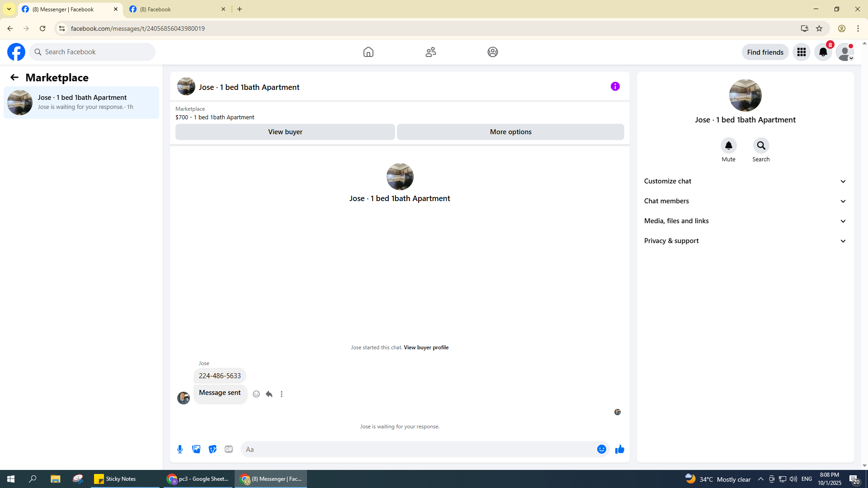Open conversation information purple icon
This screenshot has width=868, height=488.
point(615,86)
